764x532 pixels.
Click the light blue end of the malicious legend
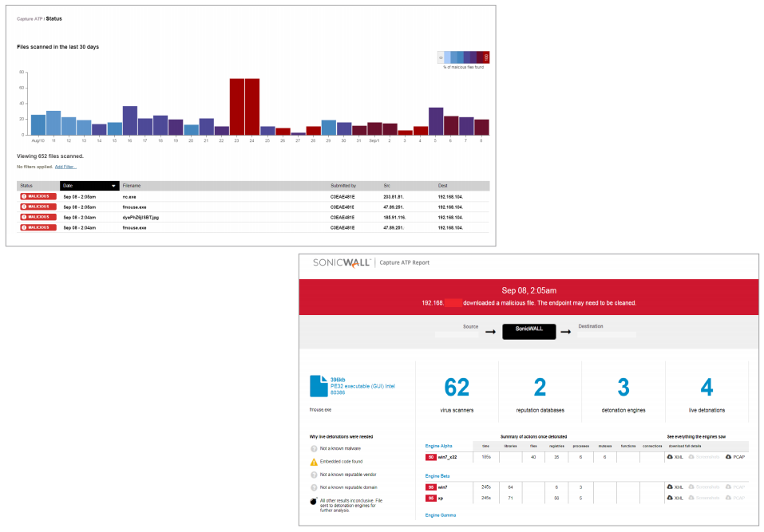[447, 57]
